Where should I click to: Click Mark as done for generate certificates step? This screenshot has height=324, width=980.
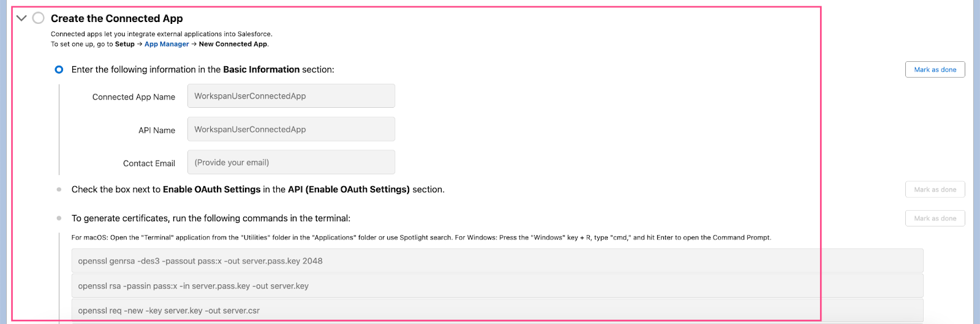[x=935, y=219]
